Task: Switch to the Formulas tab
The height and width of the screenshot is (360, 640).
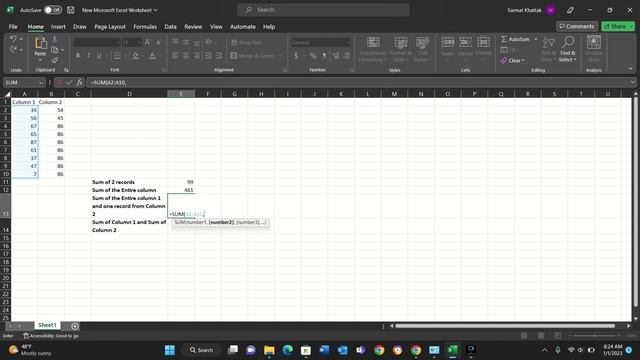Action: (x=145, y=27)
